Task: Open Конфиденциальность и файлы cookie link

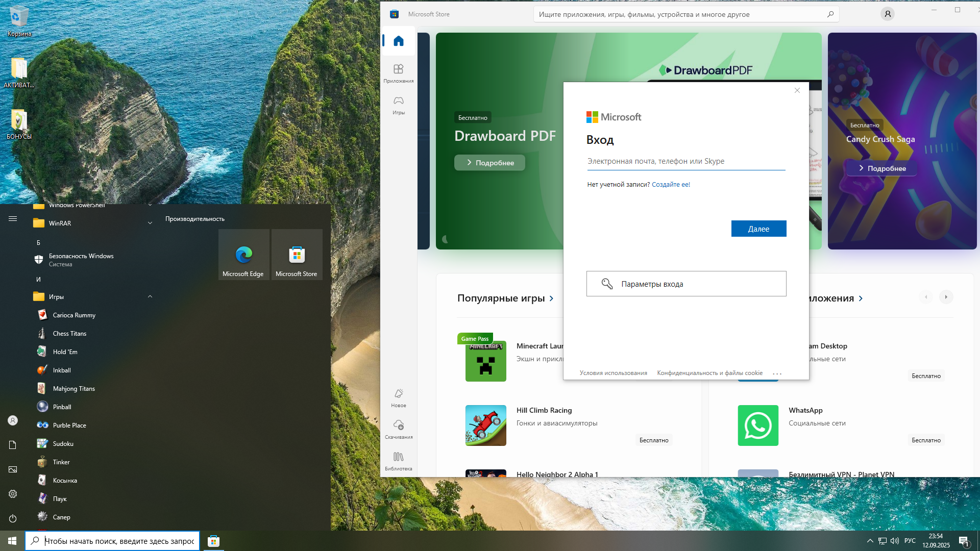Action: click(x=709, y=373)
